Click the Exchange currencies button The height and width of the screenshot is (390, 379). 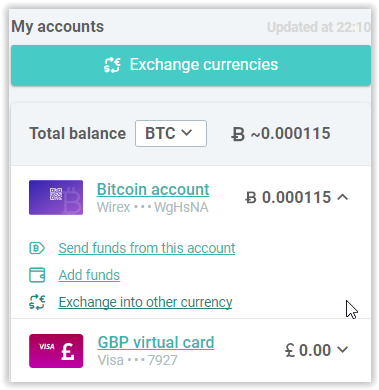(x=191, y=65)
